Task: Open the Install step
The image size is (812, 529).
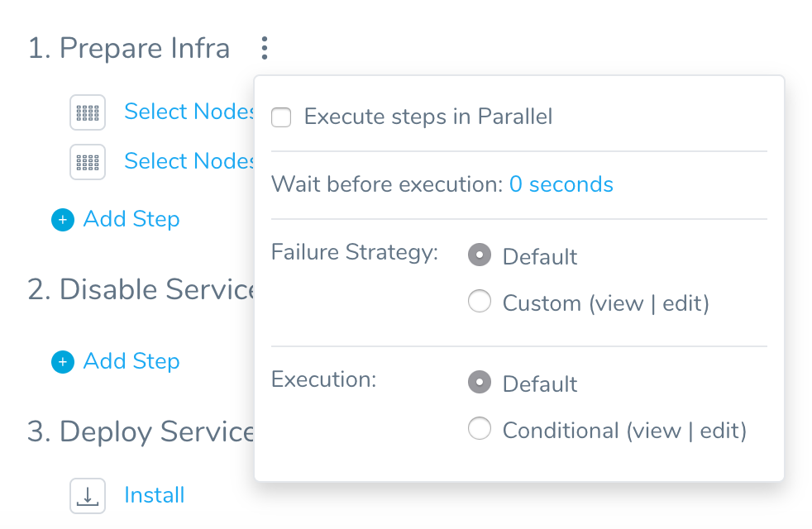Action: [x=155, y=495]
